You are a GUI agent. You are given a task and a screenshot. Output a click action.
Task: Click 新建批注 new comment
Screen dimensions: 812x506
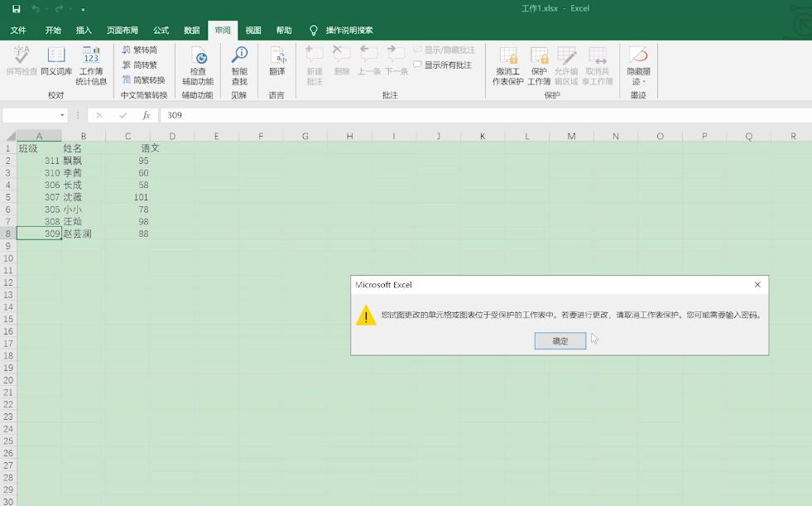[315, 65]
